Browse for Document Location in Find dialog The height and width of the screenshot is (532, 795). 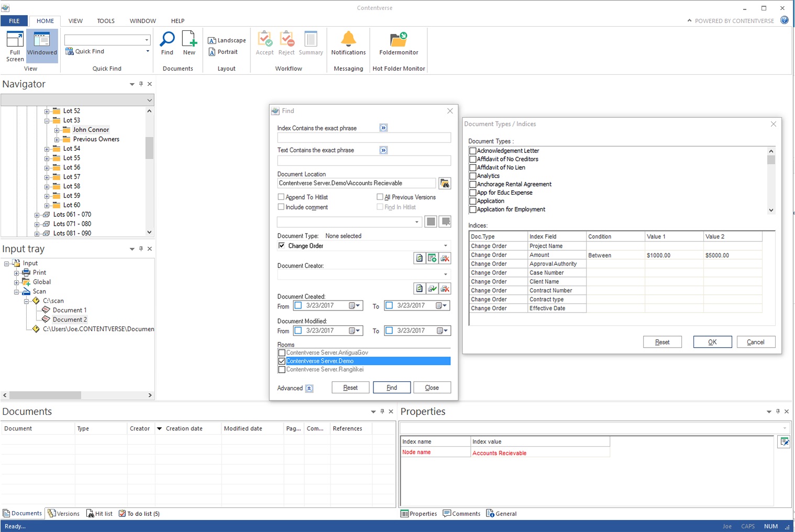[x=445, y=183]
